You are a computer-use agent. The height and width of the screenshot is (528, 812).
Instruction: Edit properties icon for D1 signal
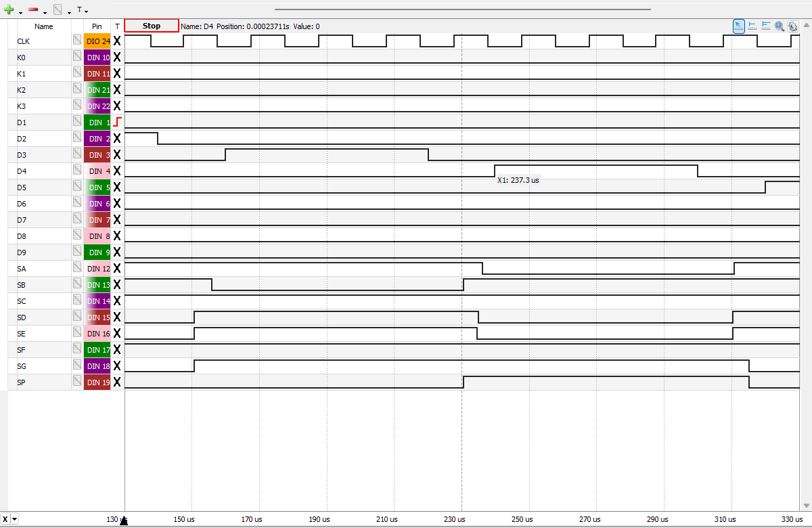point(78,122)
